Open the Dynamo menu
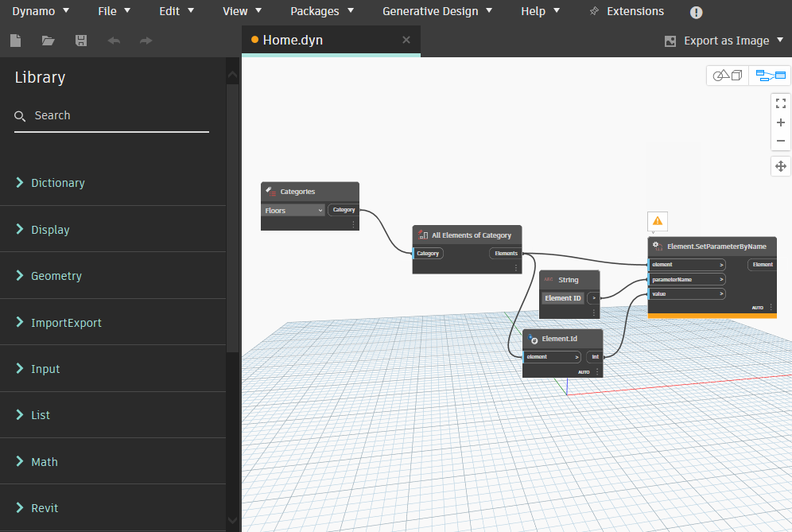The image size is (792, 532). pyautogui.click(x=41, y=11)
